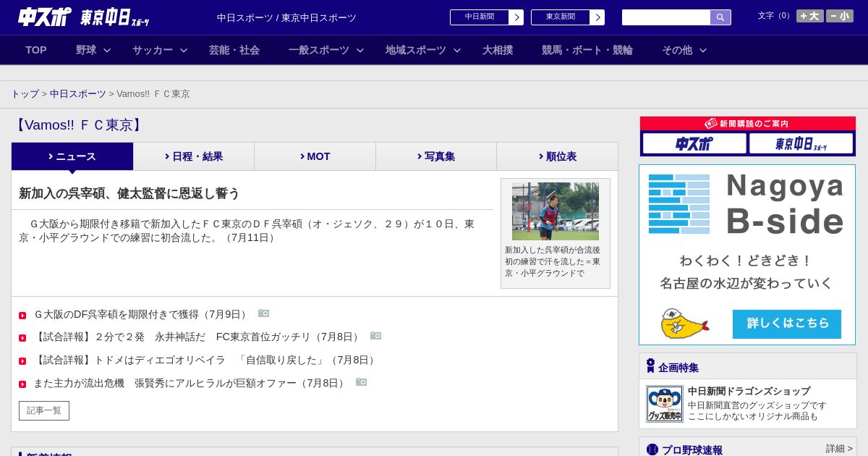Image resolution: width=868 pixels, height=456 pixels.
Task: Click red bullet before 永井神話だ article
Action: click(22, 338)
